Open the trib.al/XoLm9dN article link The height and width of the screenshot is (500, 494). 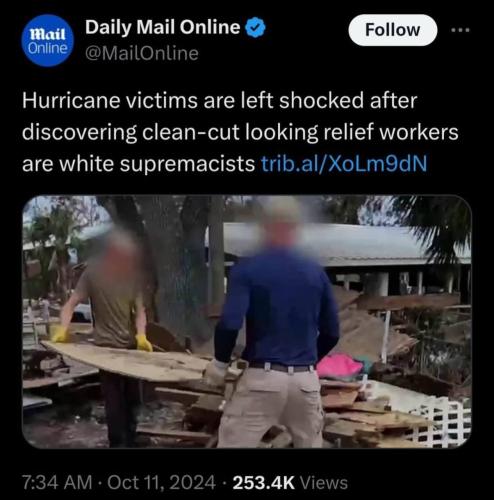click(x=344, y=164)
